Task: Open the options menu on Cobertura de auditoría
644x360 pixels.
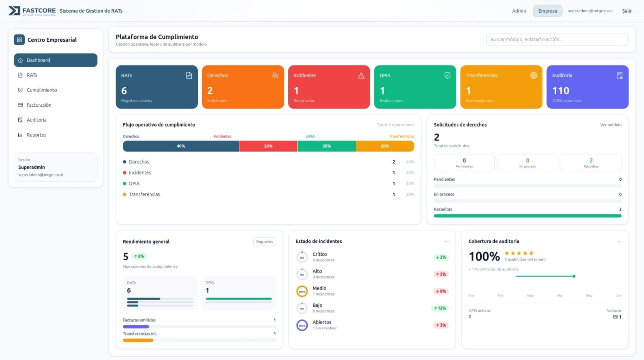Action: [x=620, y=241]
